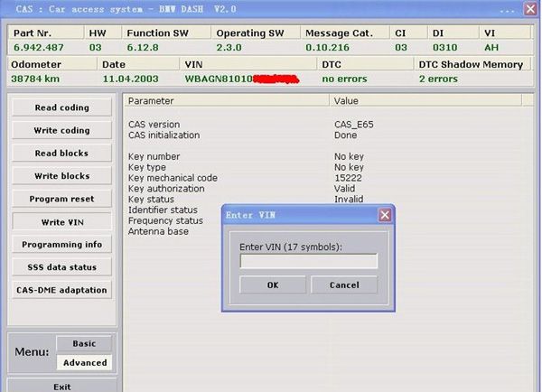Click the Odometer value 38784 km
The height and width of the screenshot is (392, 542).
pyautogui.click(x=35, y=79)
